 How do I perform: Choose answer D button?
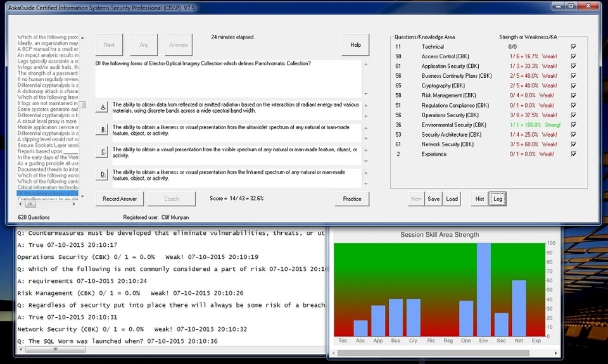coord(102,175)
